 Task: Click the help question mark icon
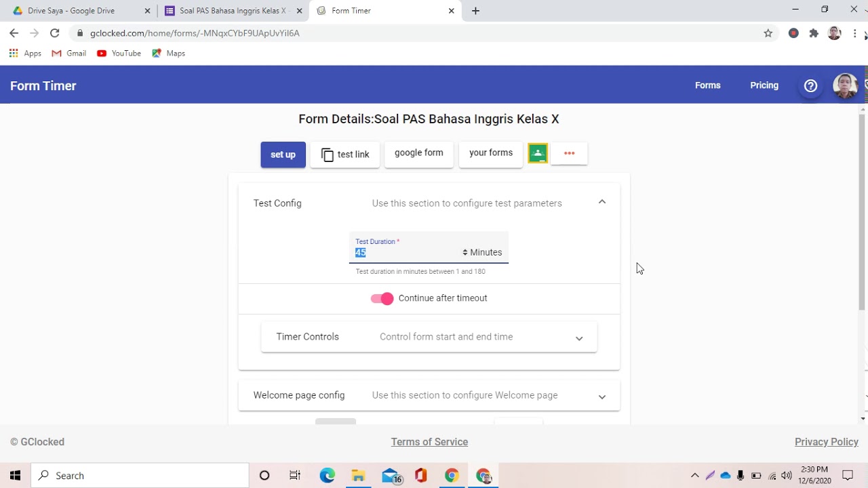click(810, 85)
